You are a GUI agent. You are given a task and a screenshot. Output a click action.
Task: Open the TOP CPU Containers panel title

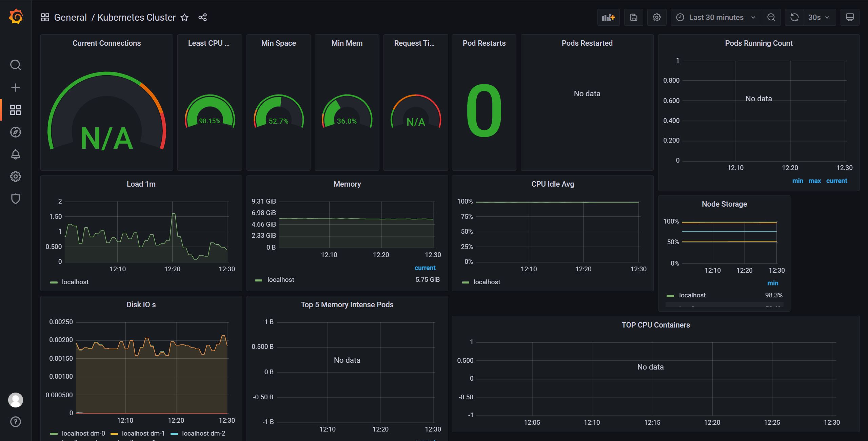point(655,325)
